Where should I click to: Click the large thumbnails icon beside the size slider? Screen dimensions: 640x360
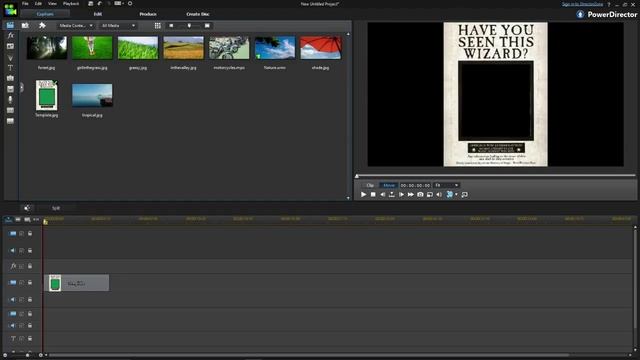click(x=207, y=25)
